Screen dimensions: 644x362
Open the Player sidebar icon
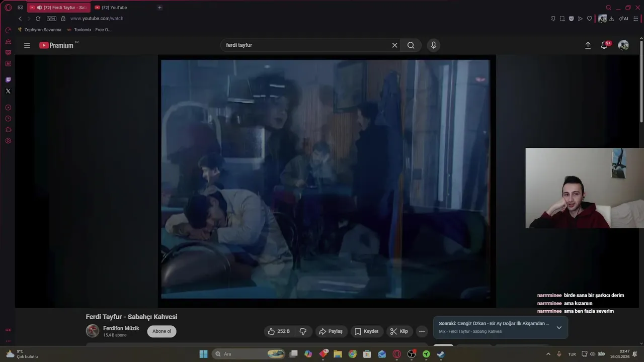(x=8, y=108)
